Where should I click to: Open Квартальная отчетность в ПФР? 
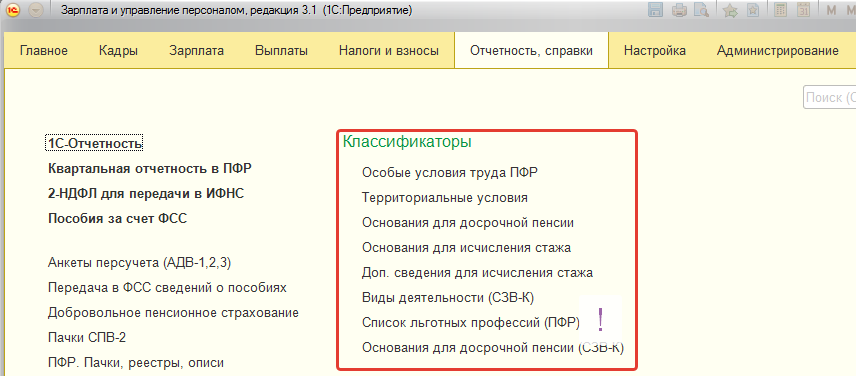pyautogui.click(x=150, y=169)
